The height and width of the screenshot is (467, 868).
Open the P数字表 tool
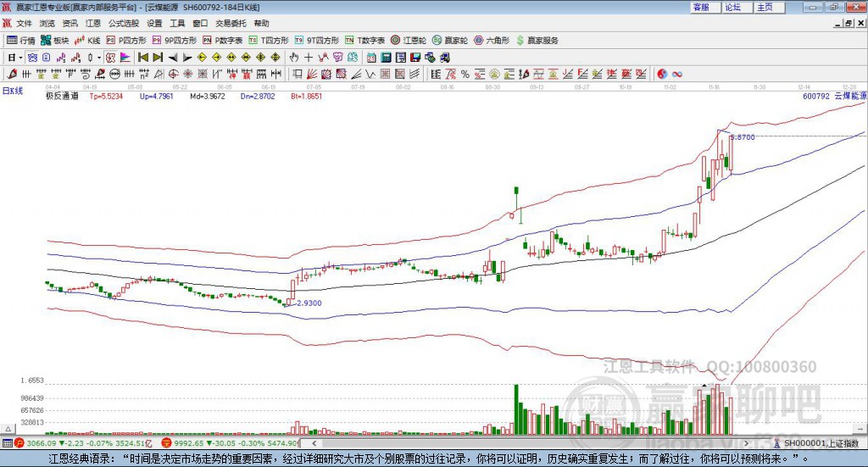(x=223, y=41)
